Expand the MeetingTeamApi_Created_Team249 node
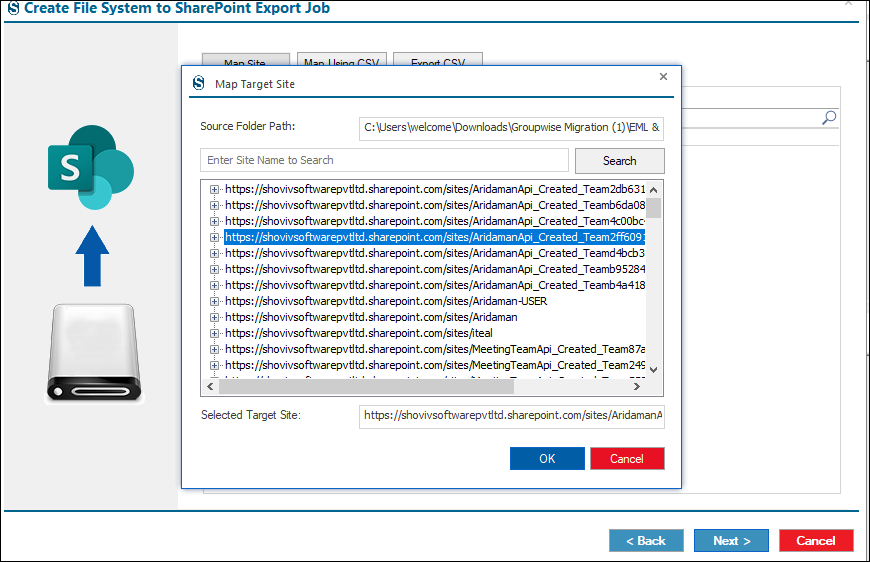Viewport: 870px width, 562px height. [214, 366]
